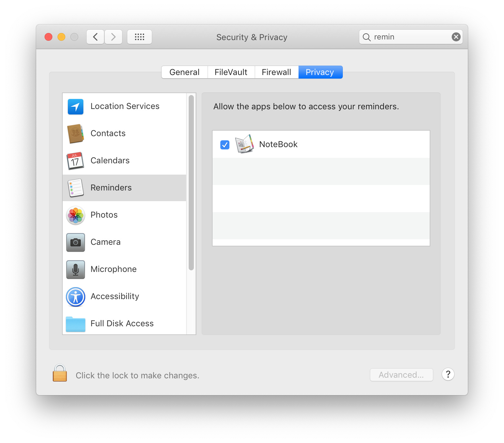Switch to the General tab
The image size is (504, 443).
[x=184, y=72]
